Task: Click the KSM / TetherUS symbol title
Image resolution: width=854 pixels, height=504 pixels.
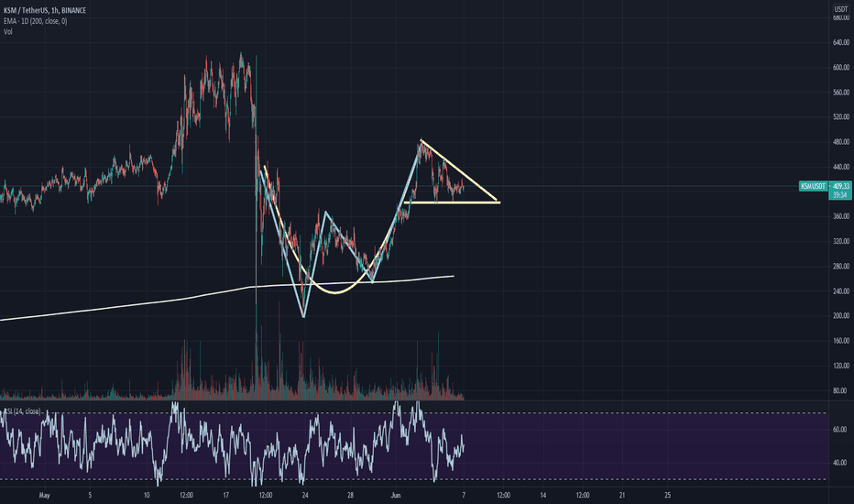Action: [45, 10]
